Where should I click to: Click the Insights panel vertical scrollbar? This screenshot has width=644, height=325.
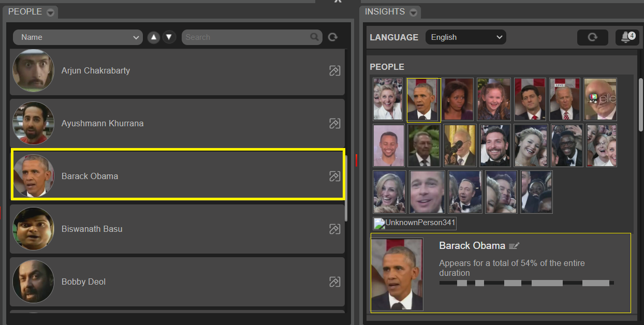point(641,105)
